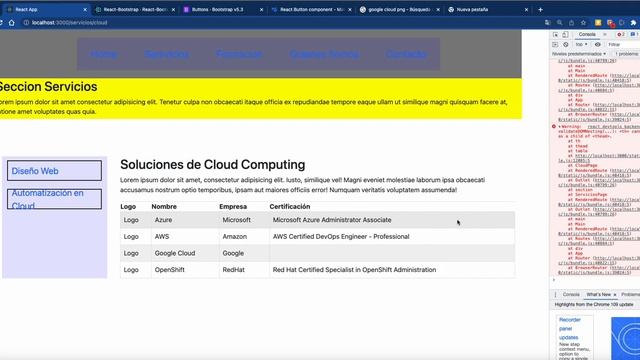
Task: Click the blue issues badge in DevTools
Action: [633, 35]
